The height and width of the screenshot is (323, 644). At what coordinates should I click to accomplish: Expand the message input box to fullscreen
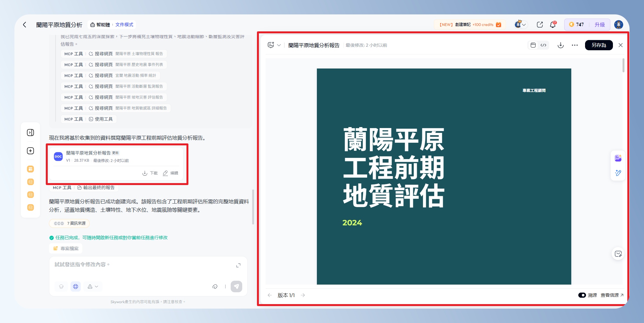tap(238, 265)
